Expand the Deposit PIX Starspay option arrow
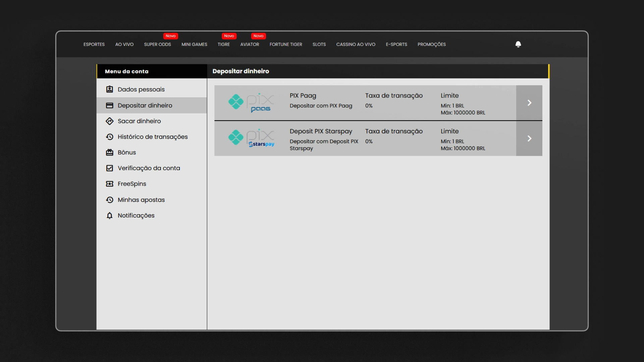This screenshot has width=644, height=362. tap(529, 138)
